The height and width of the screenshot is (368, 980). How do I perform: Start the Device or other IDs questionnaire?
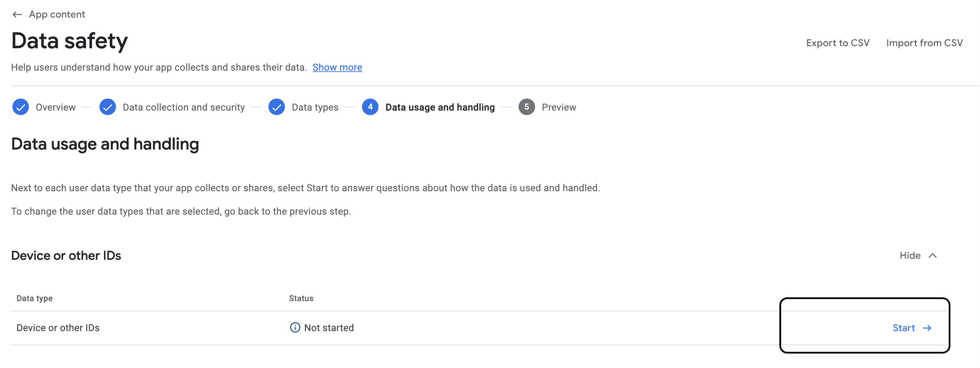tap(904, 328)
